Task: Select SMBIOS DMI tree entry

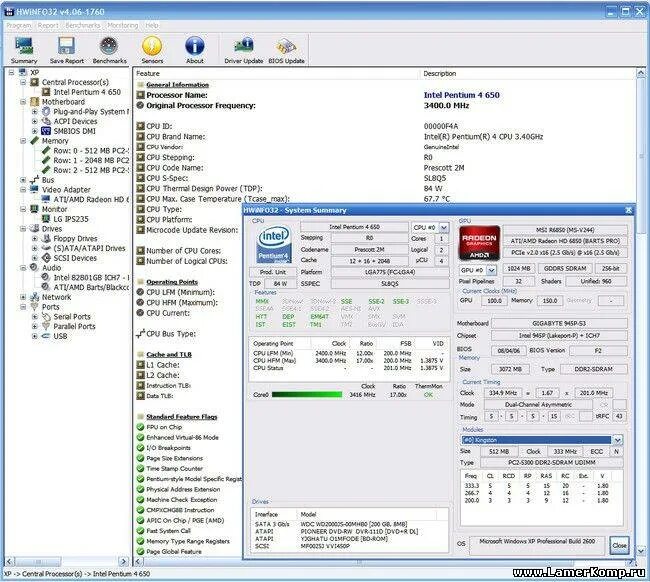Action: pos(75,131)
